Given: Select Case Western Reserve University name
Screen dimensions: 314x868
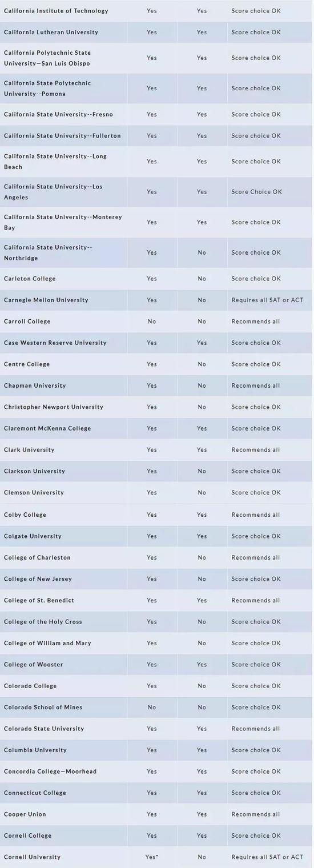Looking at the screenshot, I should tap(55, 343).
